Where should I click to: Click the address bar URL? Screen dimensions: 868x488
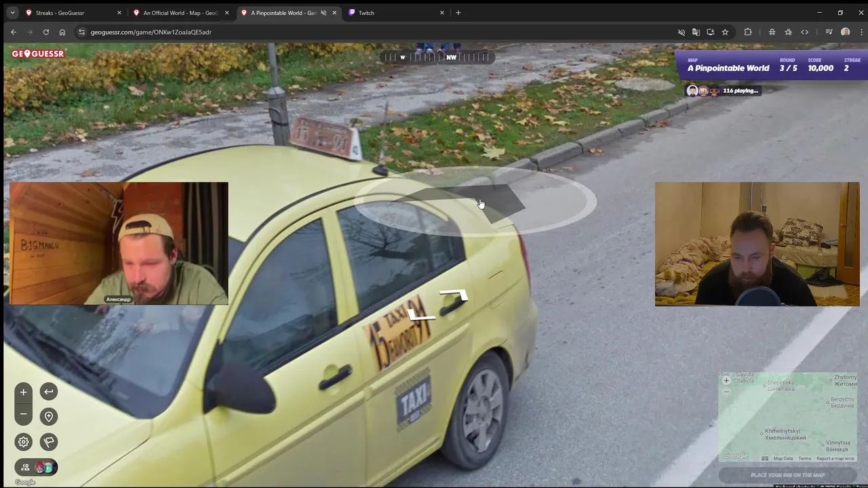[x=151, y=32]
